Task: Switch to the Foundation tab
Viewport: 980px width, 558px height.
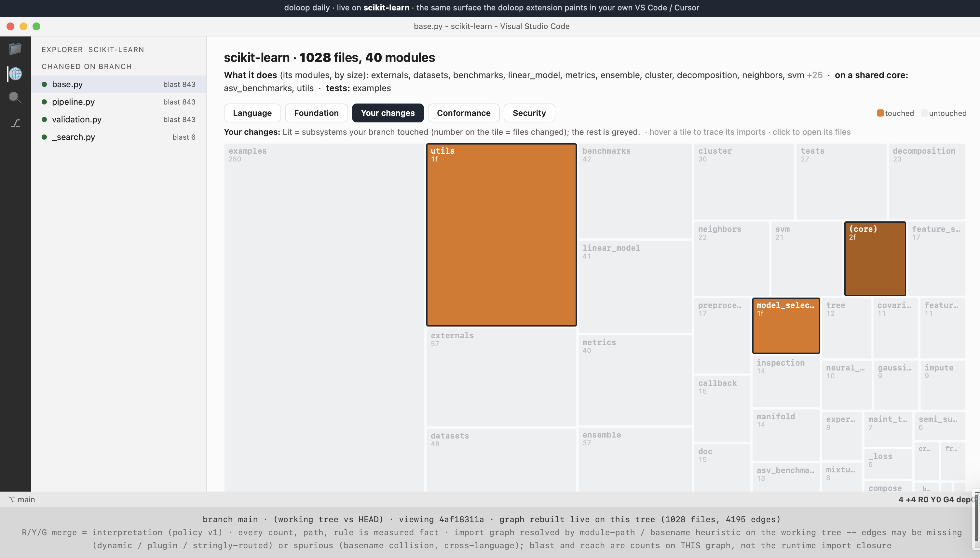Action: (316, 113)
